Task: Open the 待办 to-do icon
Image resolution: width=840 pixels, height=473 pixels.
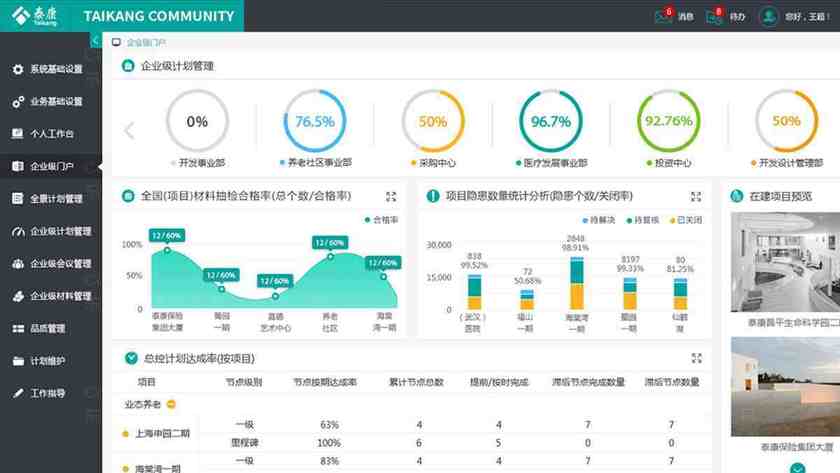Action: pos(713,16)
